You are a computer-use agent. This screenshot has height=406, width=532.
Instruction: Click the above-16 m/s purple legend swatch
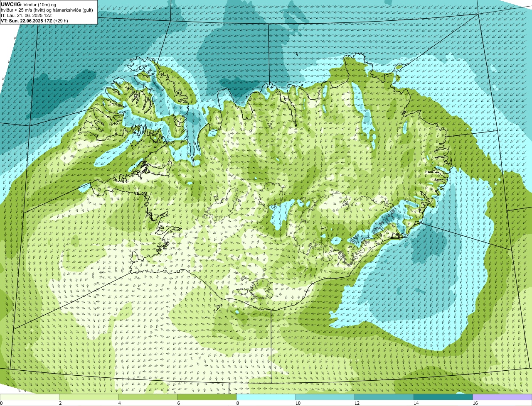coord(502,397)
